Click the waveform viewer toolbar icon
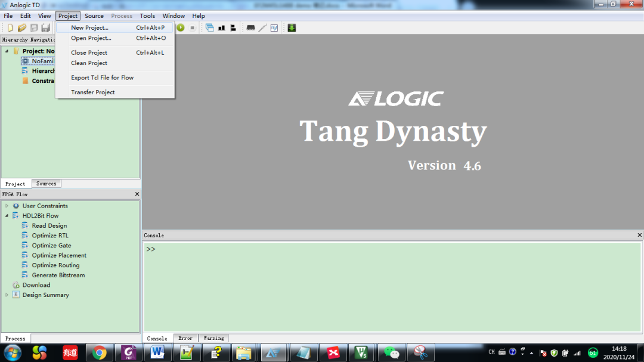 click(274, 28)
